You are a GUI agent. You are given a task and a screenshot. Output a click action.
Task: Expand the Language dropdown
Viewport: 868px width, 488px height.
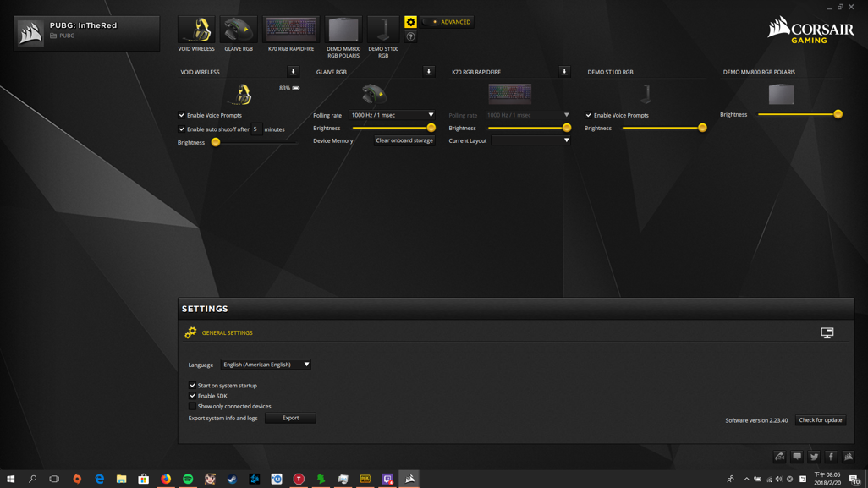[x=266, y=365]
